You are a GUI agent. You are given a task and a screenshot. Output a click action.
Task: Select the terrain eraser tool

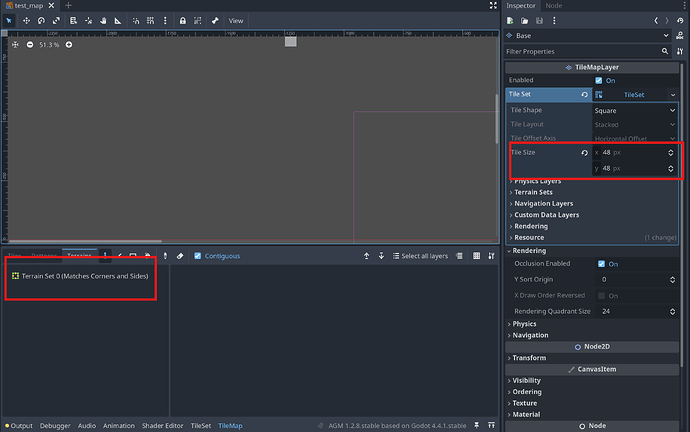click(180, 256)
